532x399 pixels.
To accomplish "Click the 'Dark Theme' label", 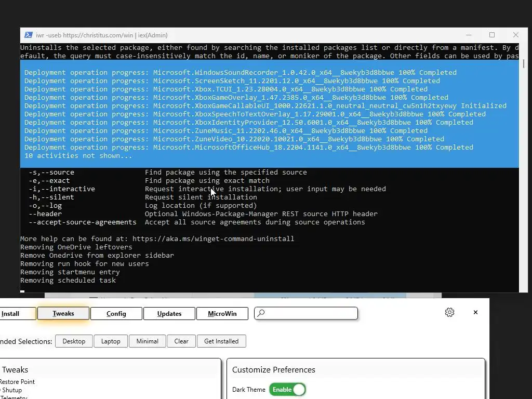I will [x=249, y=390].
